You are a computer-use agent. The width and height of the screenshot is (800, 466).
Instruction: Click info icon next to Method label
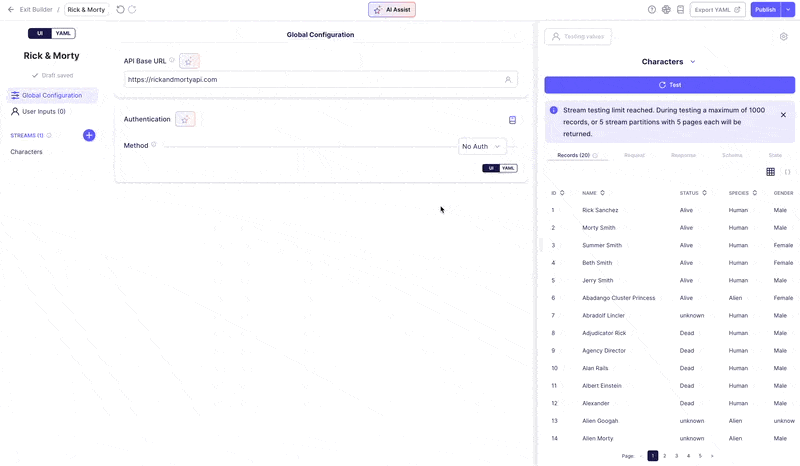[154, 144]
